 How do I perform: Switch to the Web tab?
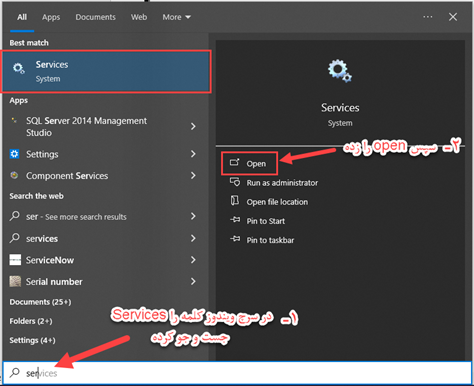tap(139, 17)
